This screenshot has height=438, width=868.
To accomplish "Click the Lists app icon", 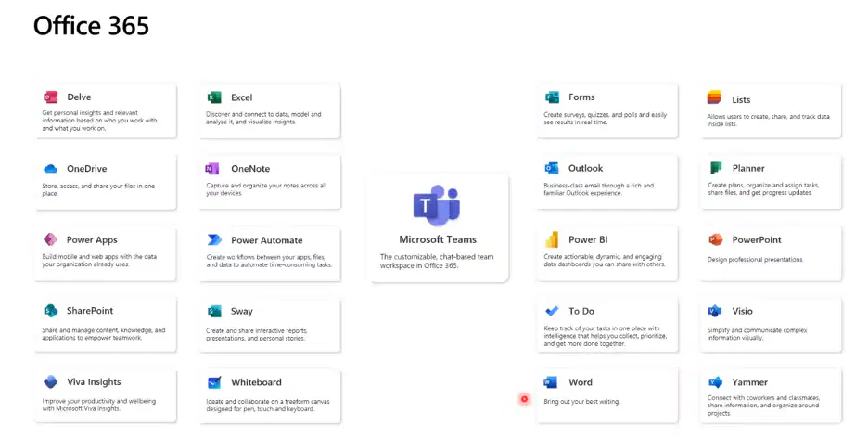I will (x=715, y=97).
